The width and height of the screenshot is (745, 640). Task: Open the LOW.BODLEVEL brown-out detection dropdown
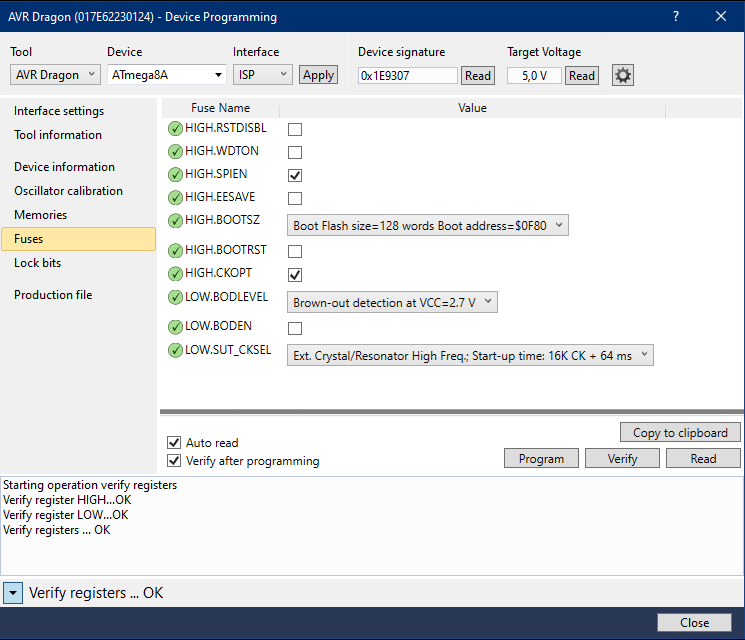click(392, 302)
